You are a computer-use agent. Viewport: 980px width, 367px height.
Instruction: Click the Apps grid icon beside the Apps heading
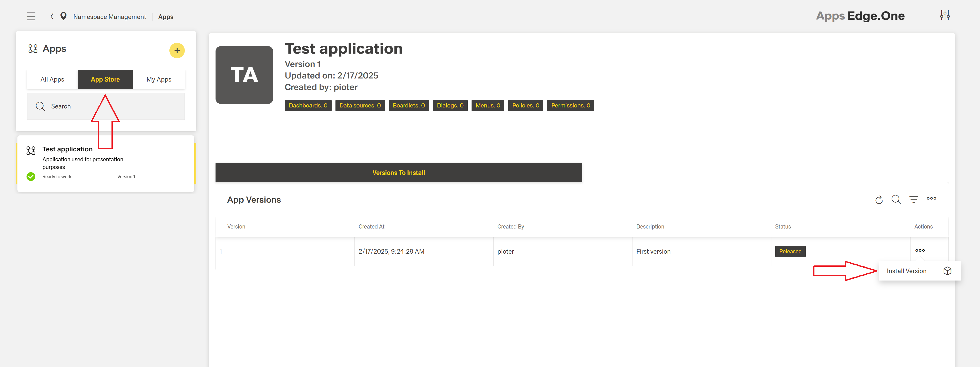pyautogui.click(x=33, y=48)
